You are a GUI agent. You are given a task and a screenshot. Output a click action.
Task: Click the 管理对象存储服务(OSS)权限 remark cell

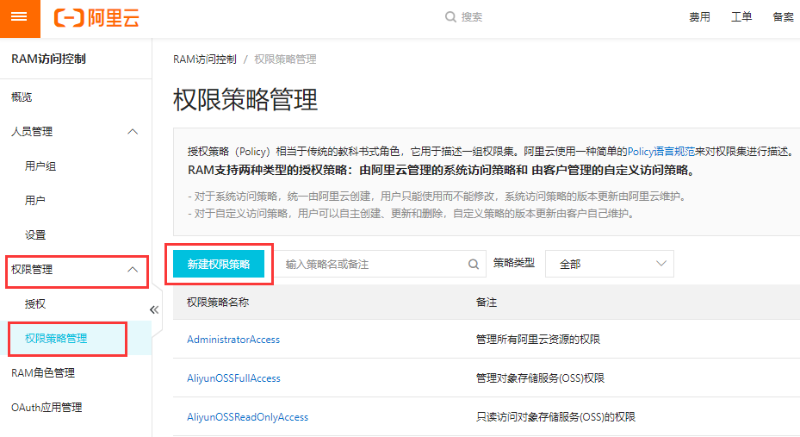tap(540, 378)
